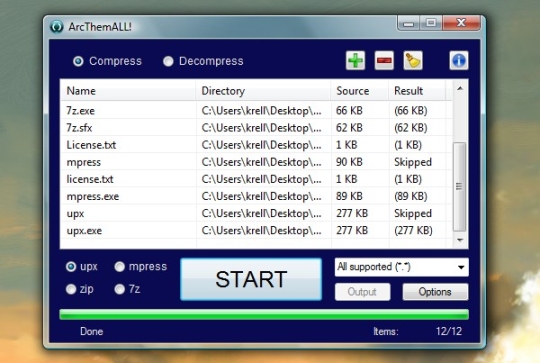Close the ArcThemALL! window
The height and width of the screenshot is (363, 540).
[461, 23]
